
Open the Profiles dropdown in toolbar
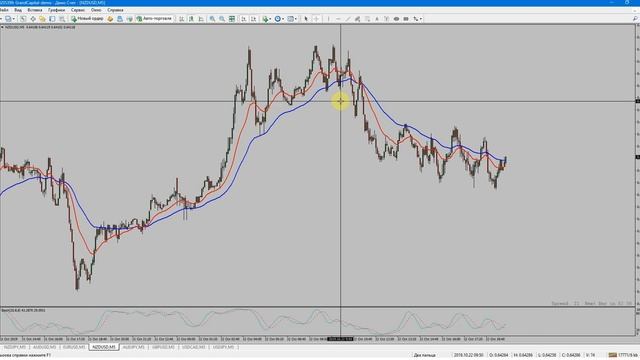click(x=9, y=19)
